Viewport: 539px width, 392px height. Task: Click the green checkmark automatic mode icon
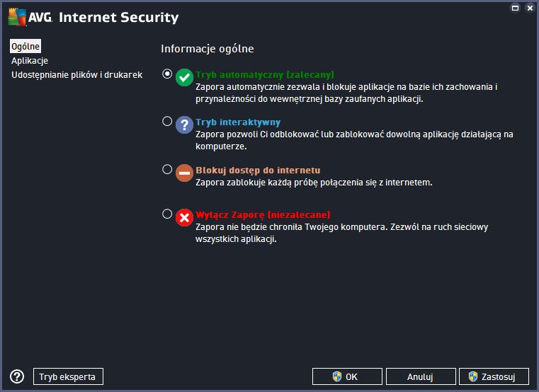click(x=184, y=77)
